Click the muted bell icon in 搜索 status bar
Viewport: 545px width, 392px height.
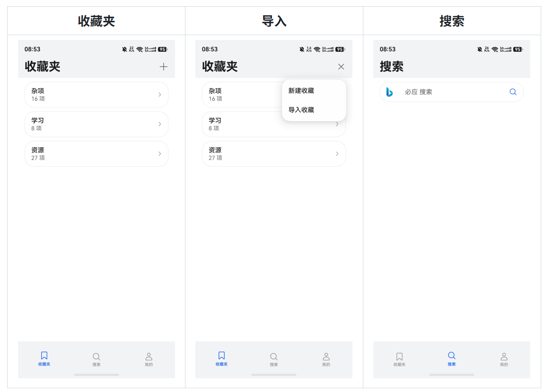click(480, 49)
